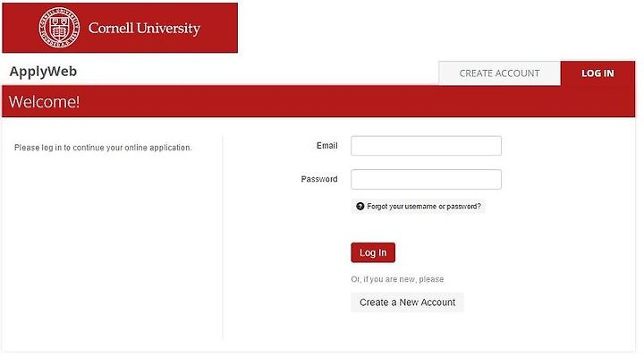Click the Welcome! banner heading
The height and width of the screenshot is (358, 644).
[x=44, y=101]
